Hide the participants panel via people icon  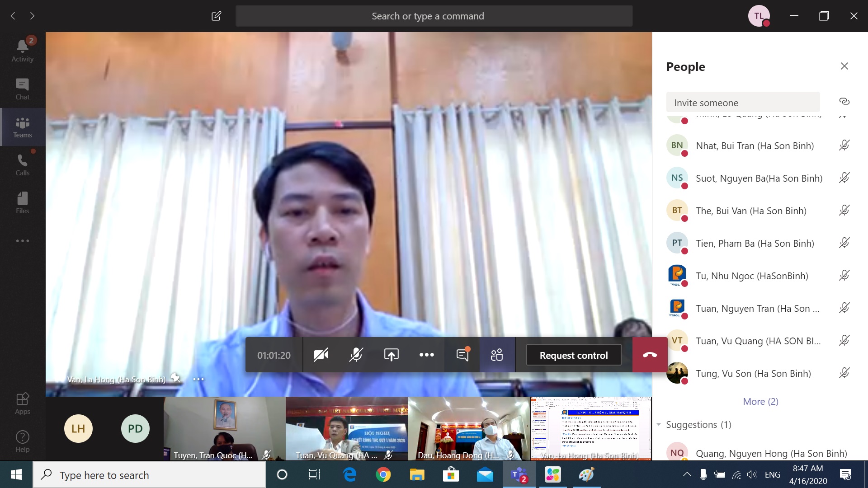497,355
